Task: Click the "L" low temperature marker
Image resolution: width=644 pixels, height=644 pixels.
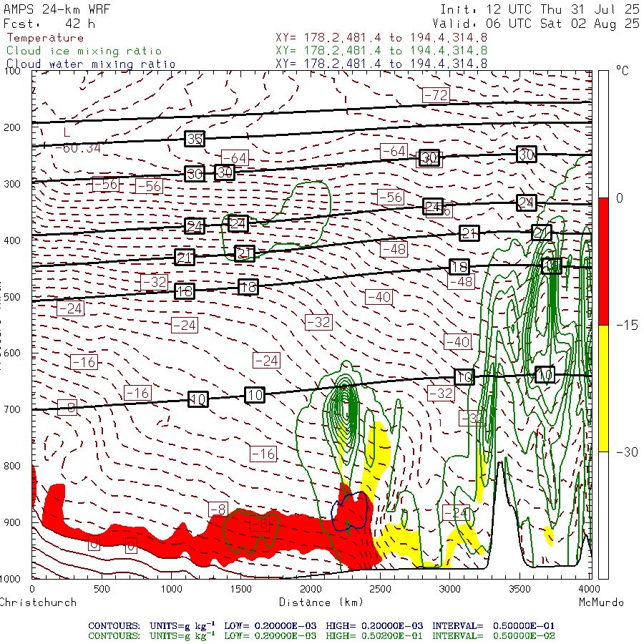Action: [x=67, y=132]
